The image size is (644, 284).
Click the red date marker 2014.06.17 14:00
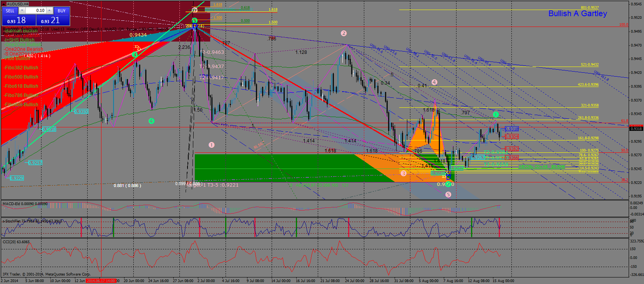[x=101, y=281]
